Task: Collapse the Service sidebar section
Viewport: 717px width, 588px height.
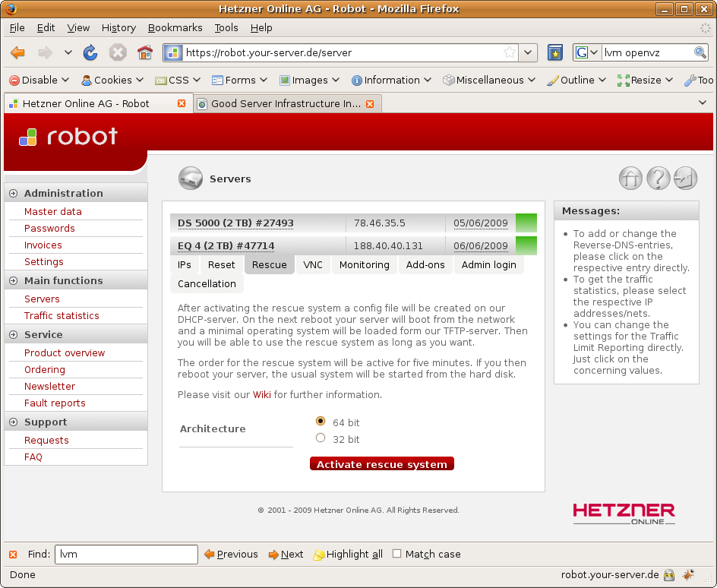Action: tap(13, 335)
